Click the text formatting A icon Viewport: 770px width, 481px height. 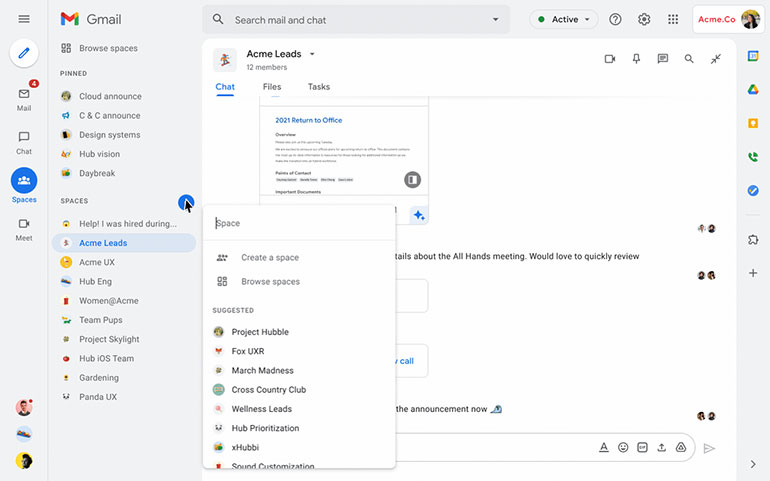click(x=604, y=448)
